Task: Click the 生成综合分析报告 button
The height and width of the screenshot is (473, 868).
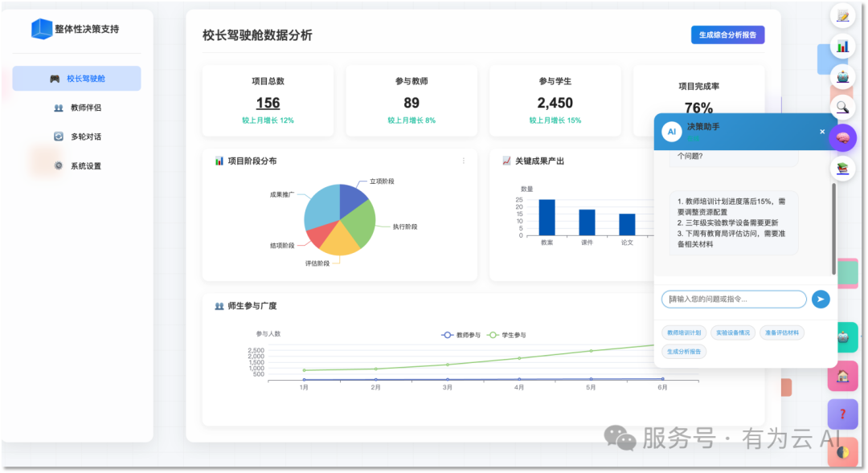Action: pos(728,35)
